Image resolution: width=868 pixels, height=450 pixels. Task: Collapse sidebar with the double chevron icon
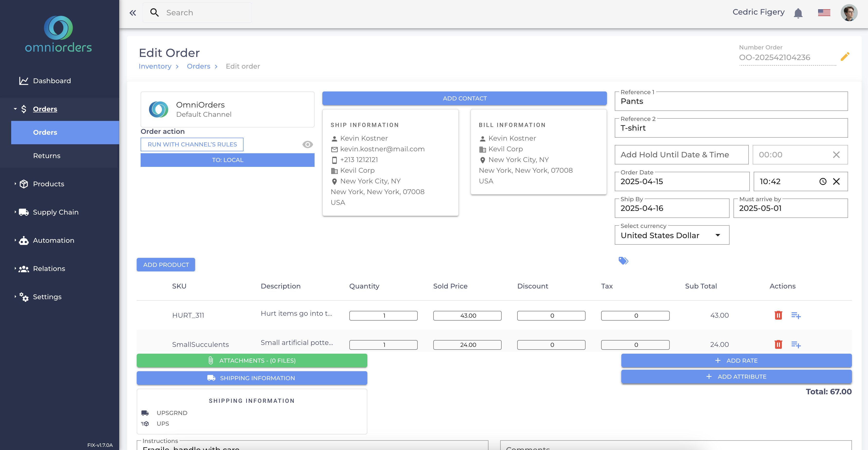coord(133,13)
